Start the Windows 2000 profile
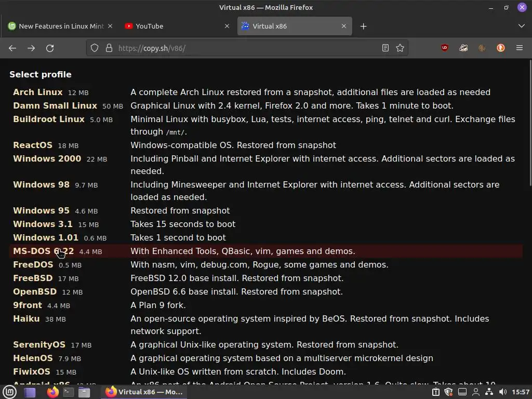The width and height of the screenshot is (532, 399). pyautogui.click(x=47, y=159)
